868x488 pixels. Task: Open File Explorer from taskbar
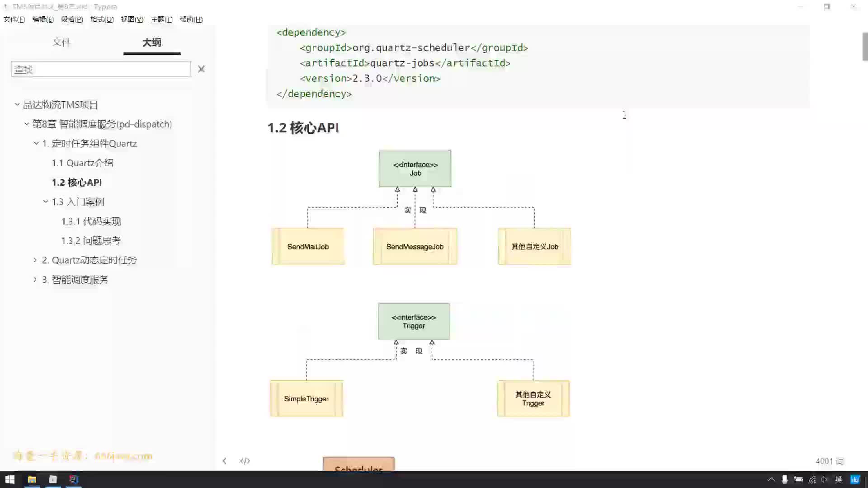point(32,479)
